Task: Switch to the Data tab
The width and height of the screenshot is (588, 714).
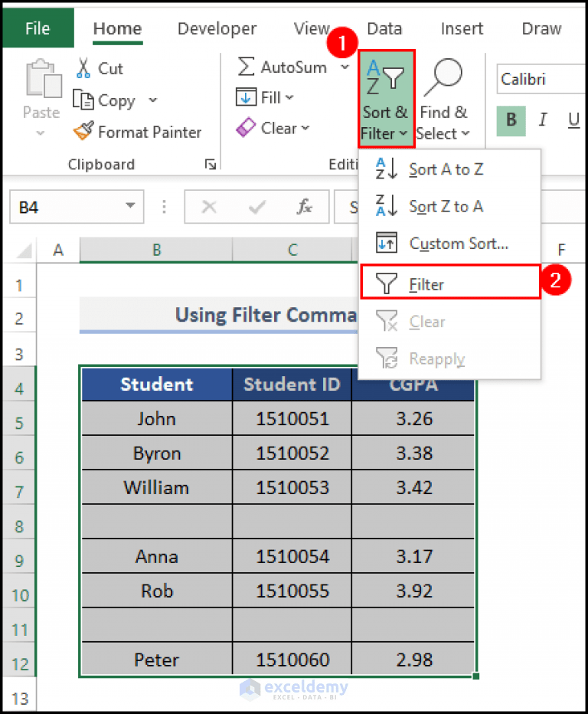Action: tap(384, 28)
